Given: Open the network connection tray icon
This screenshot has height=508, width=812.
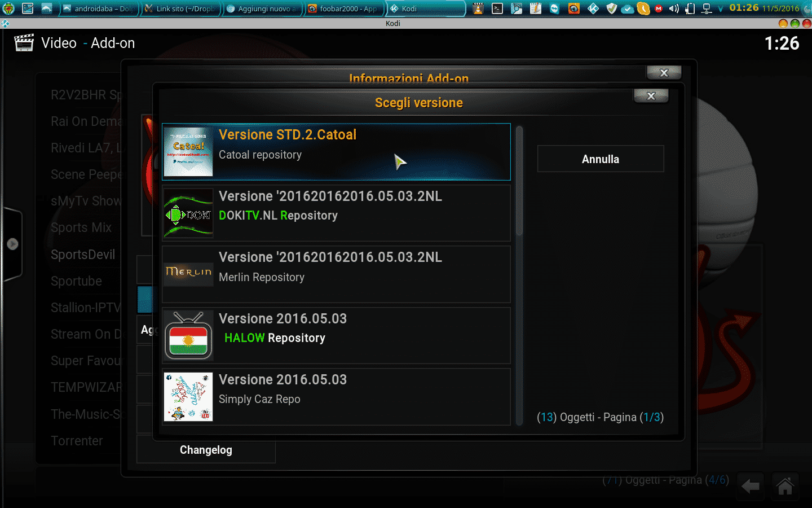Looking at the screenshot, I should click(x=706, y=8).
